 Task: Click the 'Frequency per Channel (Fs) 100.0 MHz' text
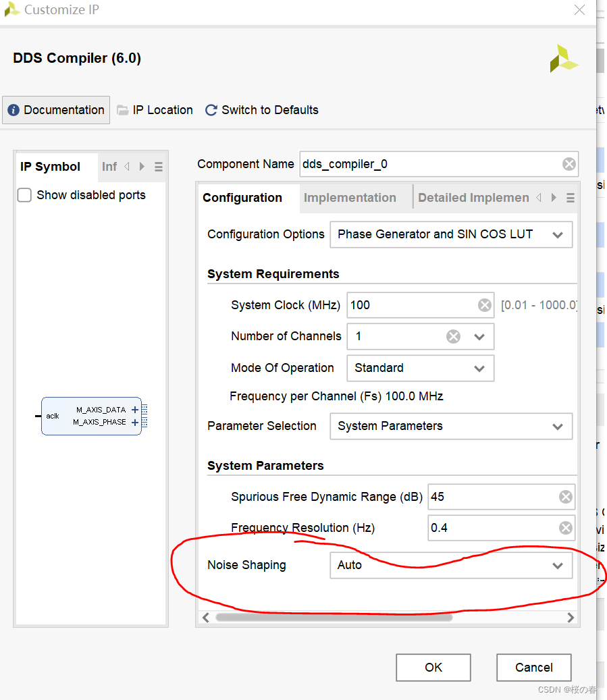(x=336, y=396)
